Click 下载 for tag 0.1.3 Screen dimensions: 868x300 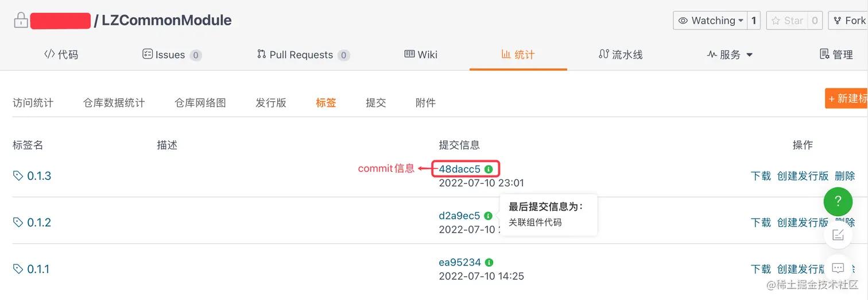point(761,176)
